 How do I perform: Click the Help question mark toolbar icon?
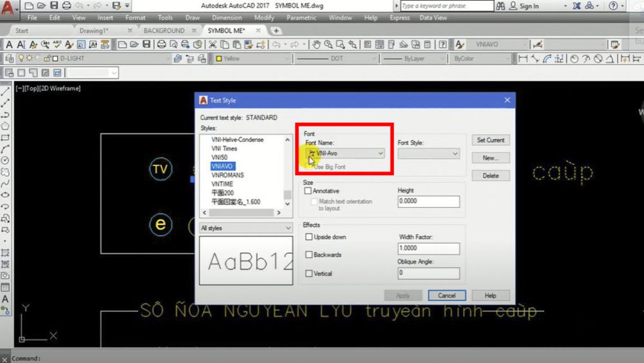442,44
